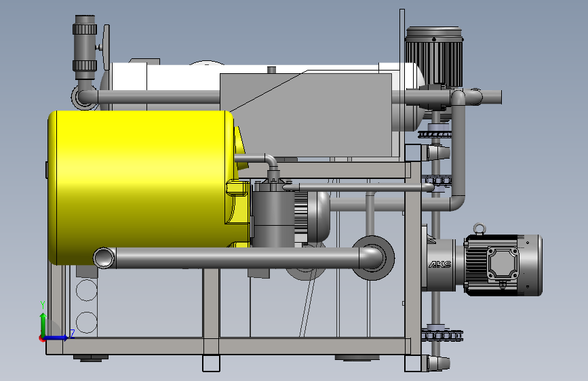
Task: Select the vertical valve body at the top left
Action: pos(85,47)
